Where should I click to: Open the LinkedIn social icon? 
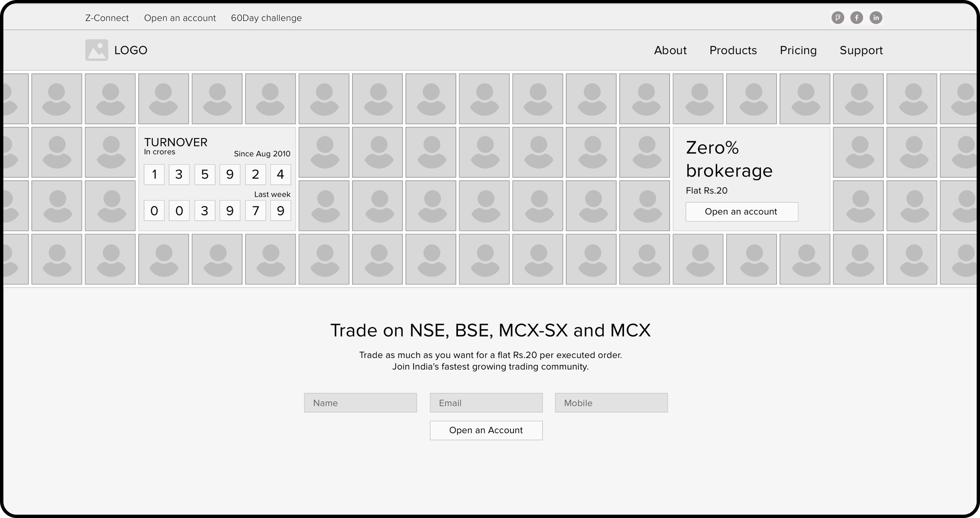[876, 18]
